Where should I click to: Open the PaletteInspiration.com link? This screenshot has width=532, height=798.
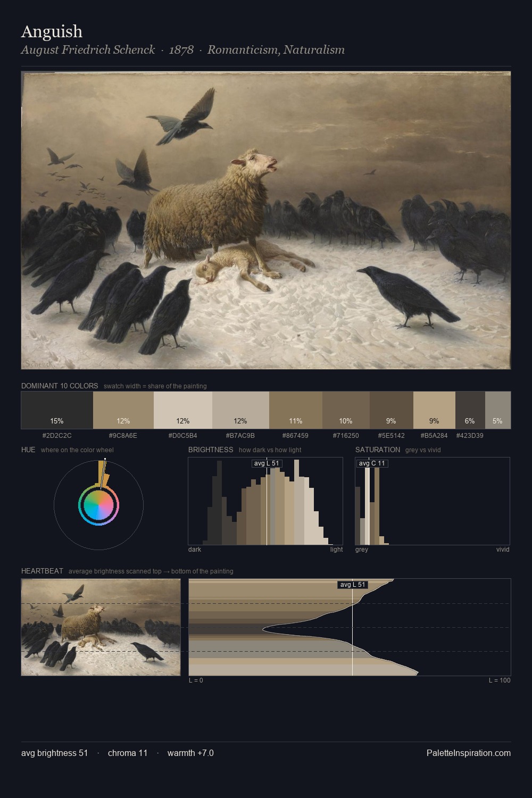click(469, 753)
